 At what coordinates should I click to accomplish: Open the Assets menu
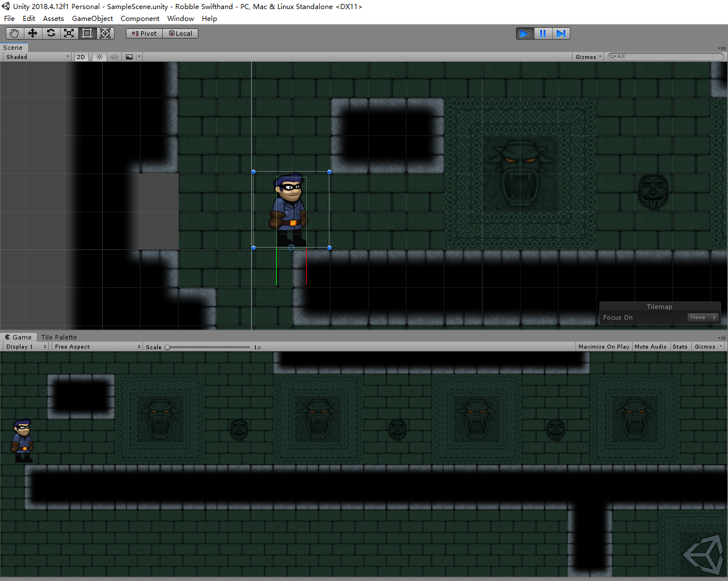[x=53, y=18]
